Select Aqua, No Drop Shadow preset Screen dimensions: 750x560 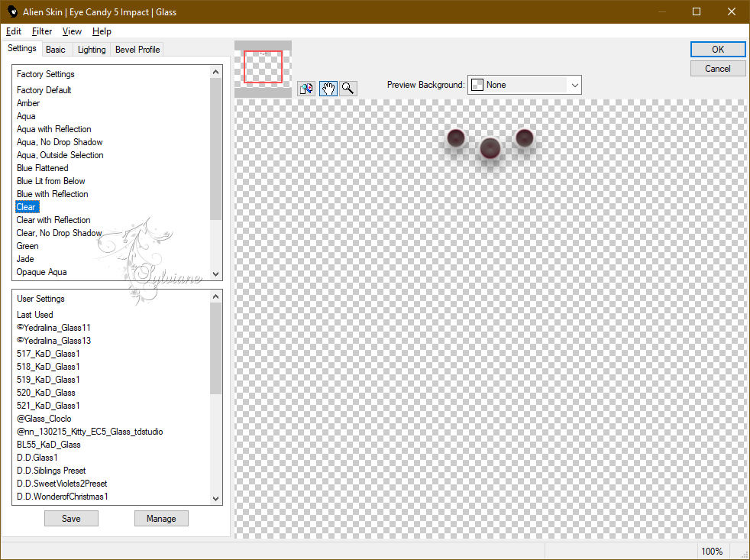60,141
